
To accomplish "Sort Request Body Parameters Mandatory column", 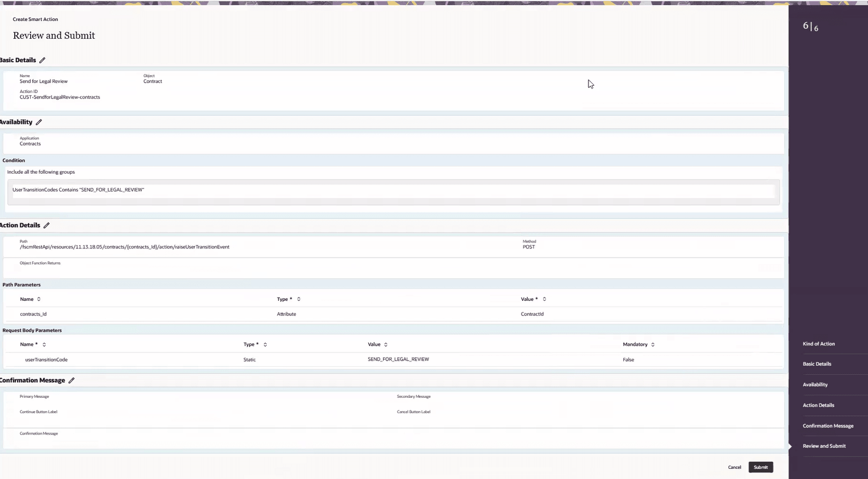I will pos(653,345).
